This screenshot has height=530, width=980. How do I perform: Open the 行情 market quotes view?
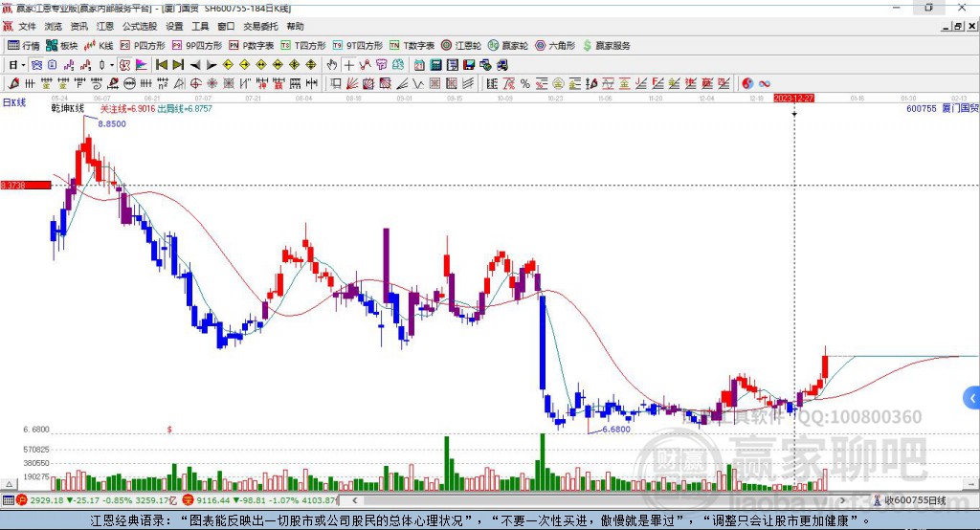[23, 46]
